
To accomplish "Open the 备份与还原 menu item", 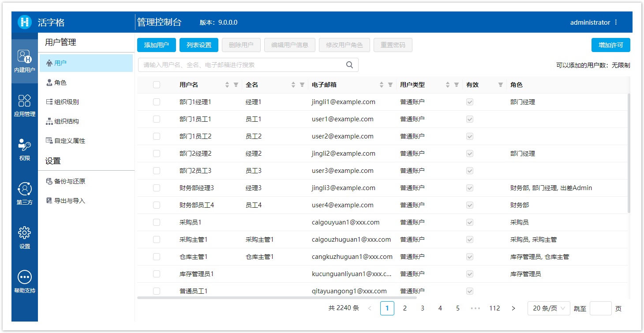I will (86, 181).
